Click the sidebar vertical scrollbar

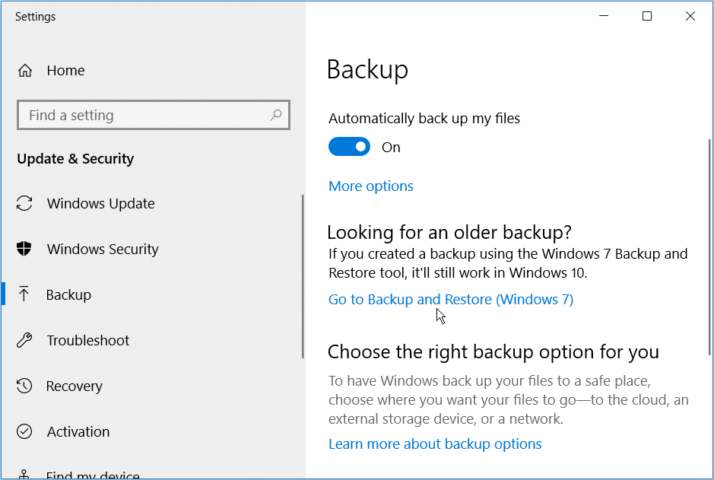tap(302, 276)
